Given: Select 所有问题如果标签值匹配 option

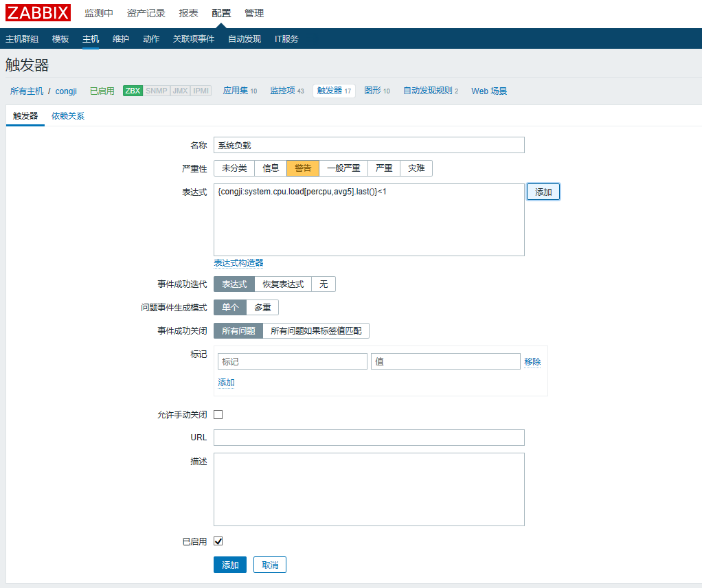Looking at the screenshot, I should point(316,331).
